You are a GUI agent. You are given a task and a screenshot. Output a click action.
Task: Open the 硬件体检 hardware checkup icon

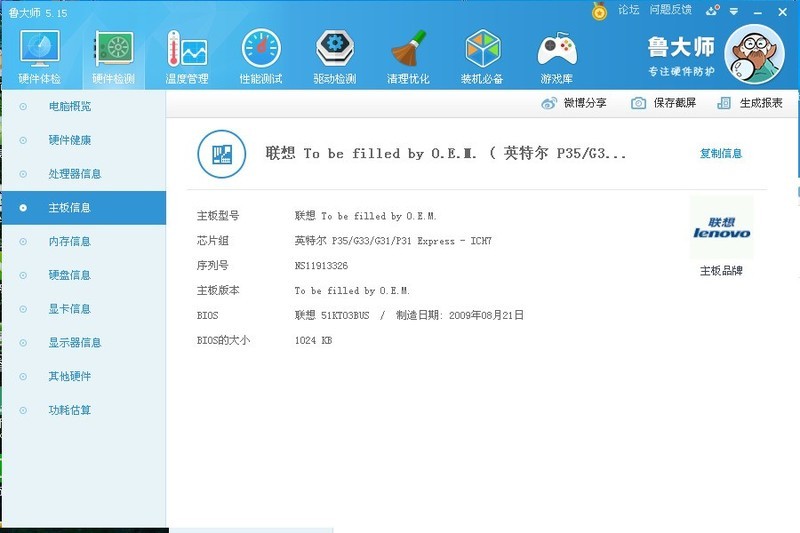coord(39,57)
